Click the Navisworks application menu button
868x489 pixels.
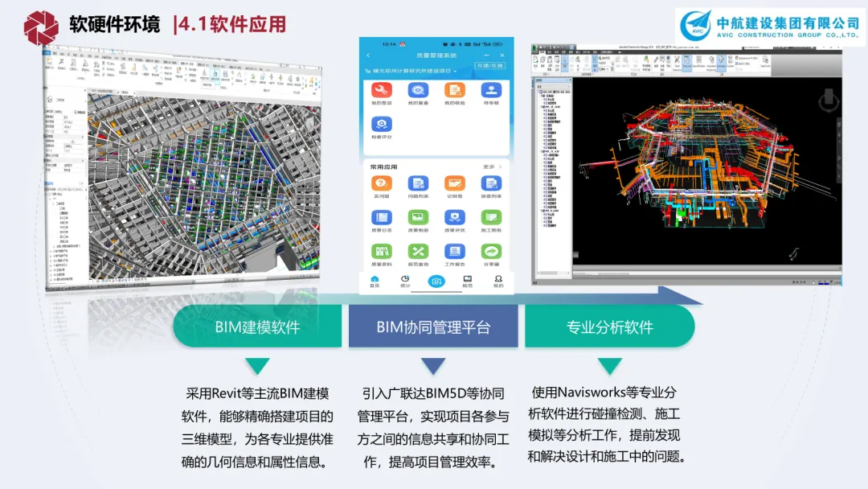535,49
